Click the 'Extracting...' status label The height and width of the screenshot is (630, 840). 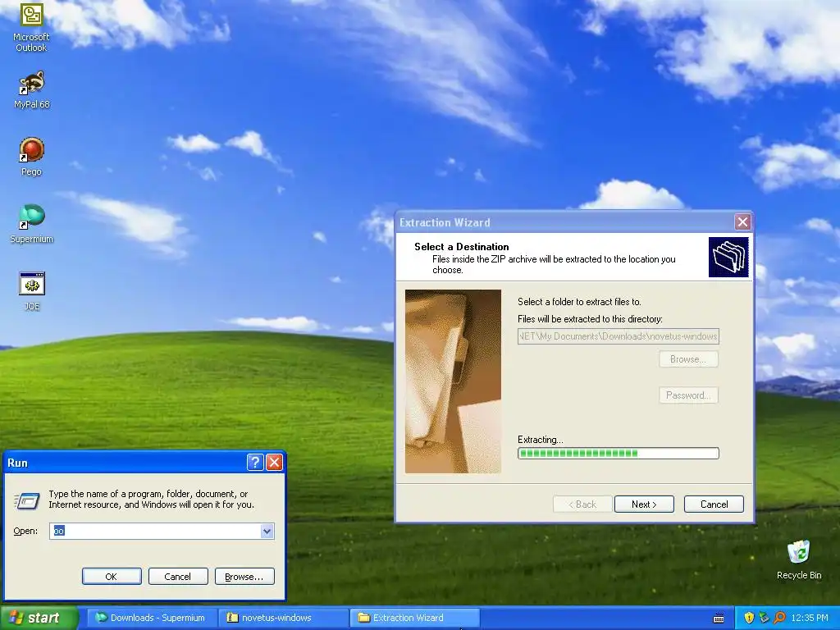(540, 440)
